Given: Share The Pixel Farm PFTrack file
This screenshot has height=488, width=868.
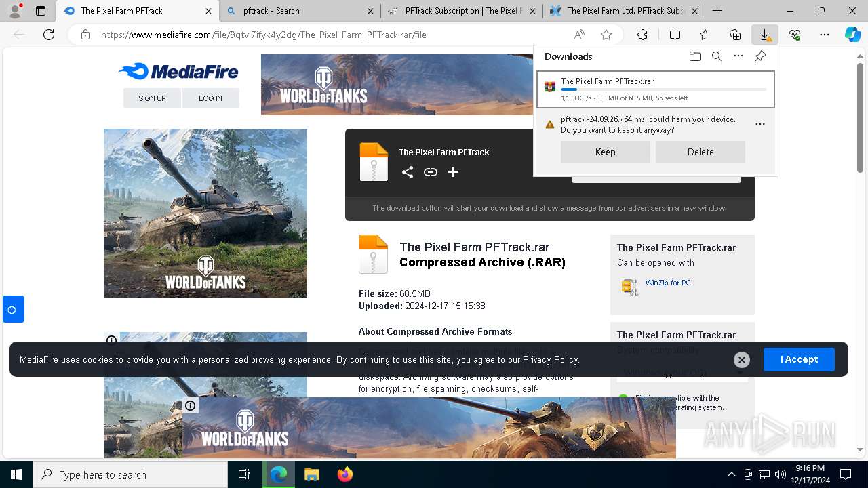Looking at the screenshot, I should point(407,172).
